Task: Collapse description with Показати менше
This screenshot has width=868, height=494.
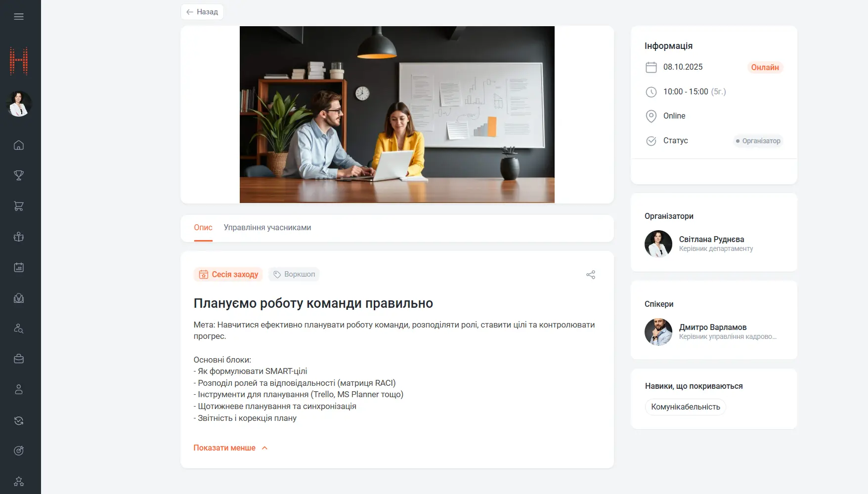Action: 224,448
